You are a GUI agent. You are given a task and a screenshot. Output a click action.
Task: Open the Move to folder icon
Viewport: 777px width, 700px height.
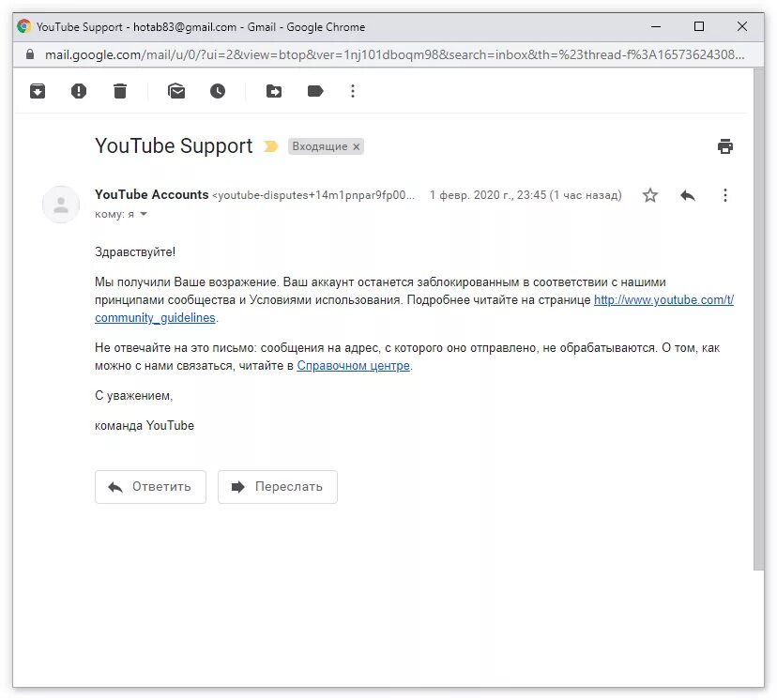point(274,91)
